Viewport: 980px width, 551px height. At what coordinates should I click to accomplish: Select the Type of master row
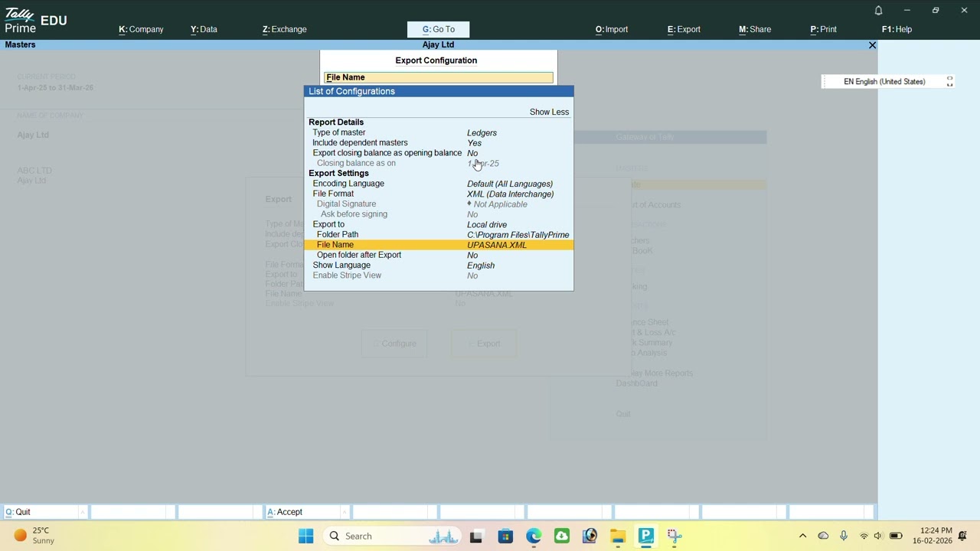pos(439,132)
